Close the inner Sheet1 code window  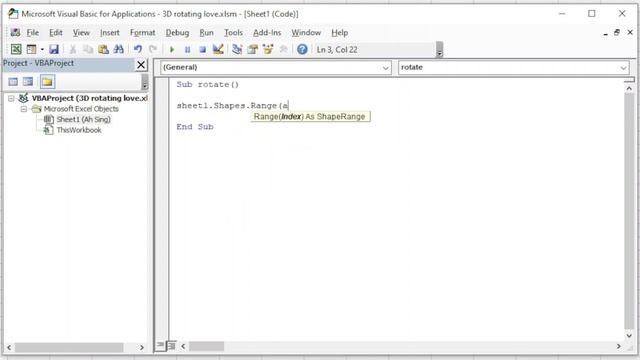630,32
